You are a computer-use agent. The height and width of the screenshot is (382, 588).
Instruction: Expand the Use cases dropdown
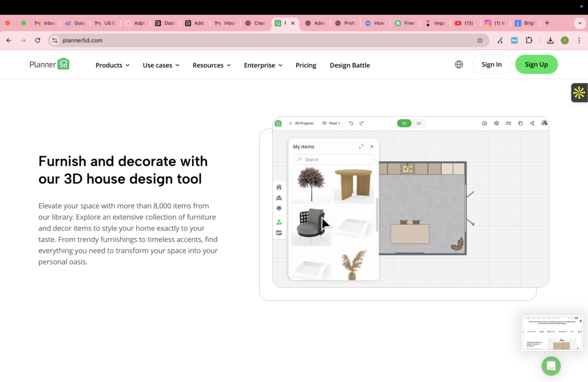pyautogui.click(x=161, y=65)
